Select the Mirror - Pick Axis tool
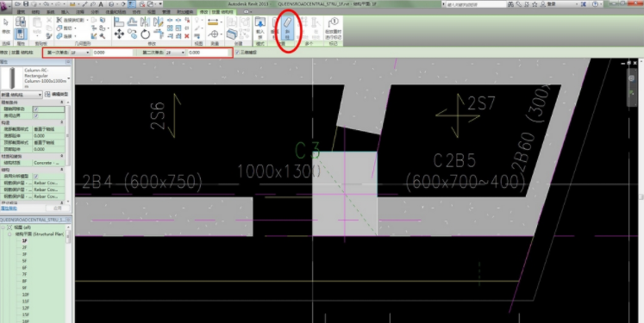644x323 pixels. pyautogui.click(x=146, y=22)
